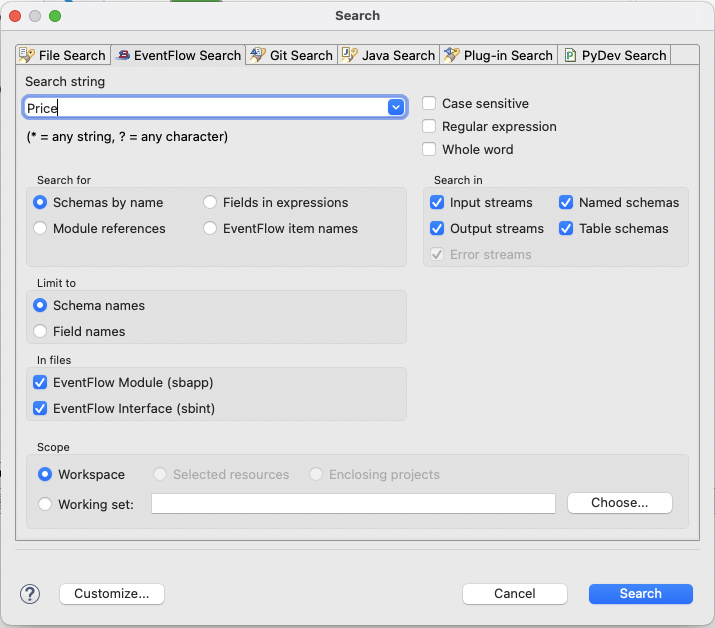This screenshot has height=628, width=715.
Task: Click the File Search tab icon
Action: pyautogui.click(x=27, y=55)
